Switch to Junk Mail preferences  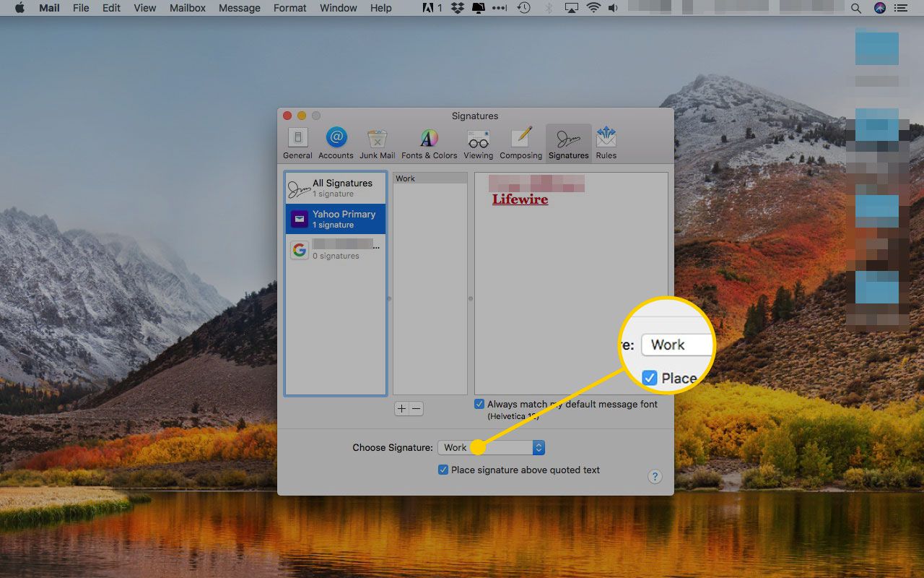pyautogui.click(x=377, y=142)
